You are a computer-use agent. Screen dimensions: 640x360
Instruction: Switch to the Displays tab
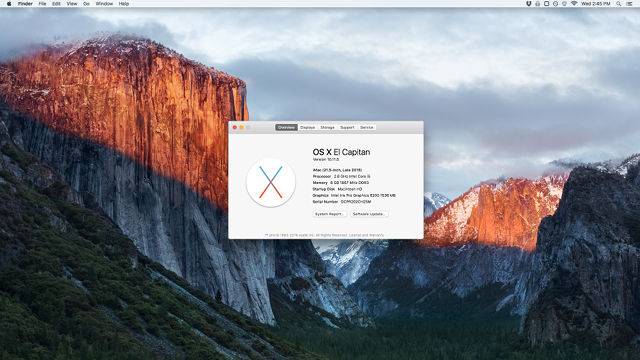307,127
